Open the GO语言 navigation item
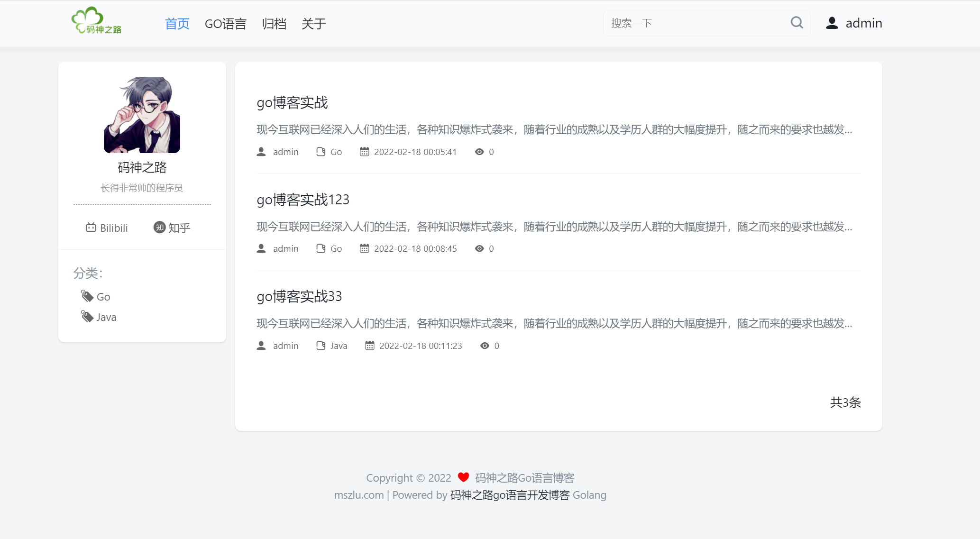Viewport: 980px width, 539px height. 225,24
